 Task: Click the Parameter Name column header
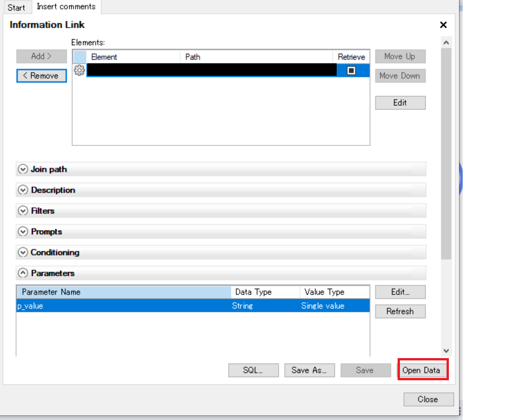coord(124,292)
